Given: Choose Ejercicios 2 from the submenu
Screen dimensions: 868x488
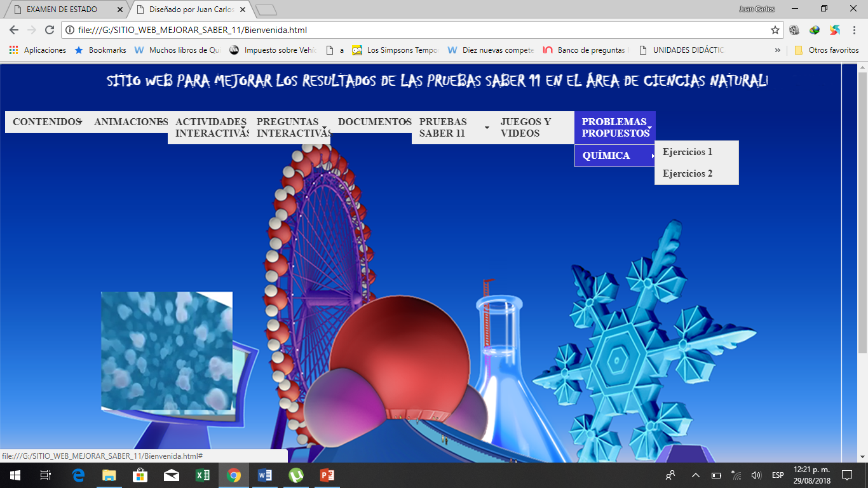Looking at the screenshot, I should pyautogui.click(x=688, y=173).
